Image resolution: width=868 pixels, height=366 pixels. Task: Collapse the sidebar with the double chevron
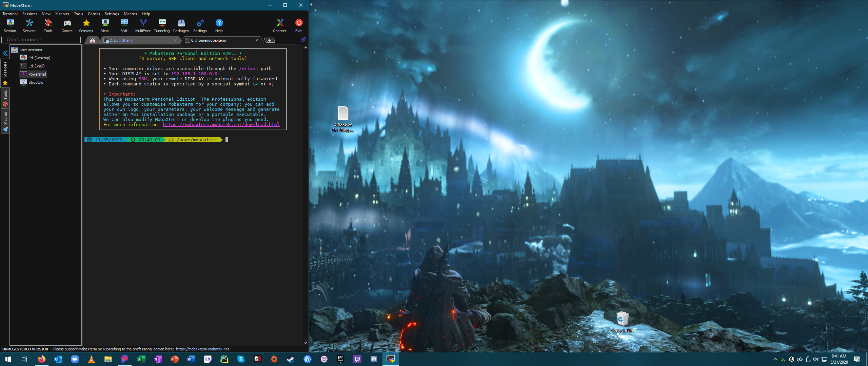tap(5, 53)
